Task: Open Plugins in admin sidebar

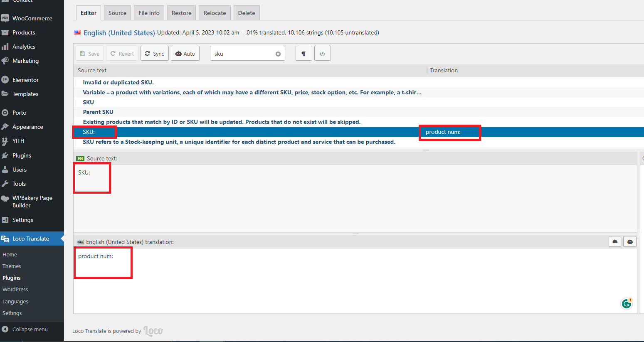Action: [x=32, y=155]
